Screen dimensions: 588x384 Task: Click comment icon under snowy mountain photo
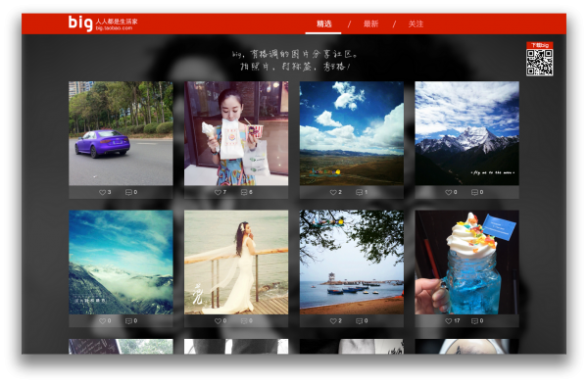point(474,192)
